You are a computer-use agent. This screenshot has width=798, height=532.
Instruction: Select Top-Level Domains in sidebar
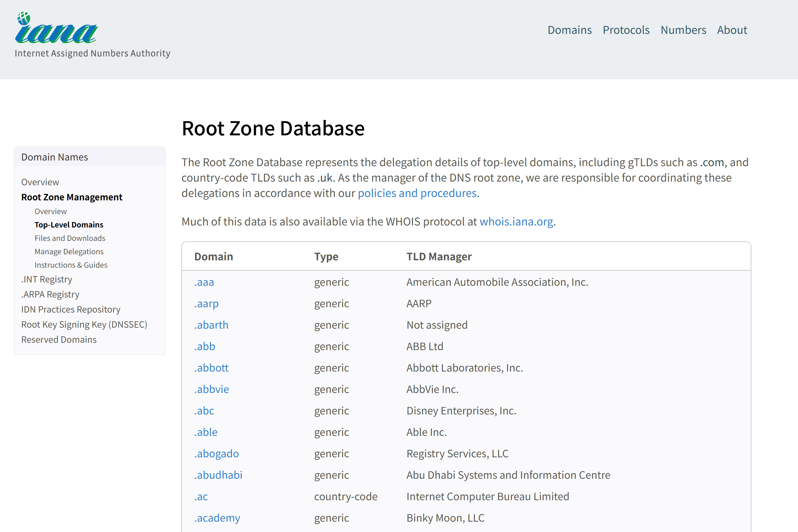(x=69, y=224)
